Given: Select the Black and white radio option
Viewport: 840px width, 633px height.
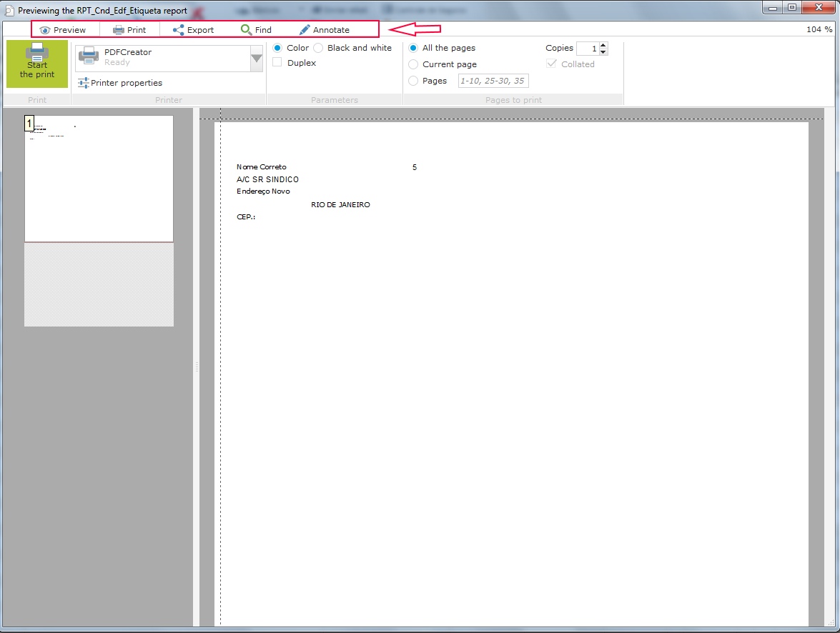Looking at the screenshot, I should (x=318, y=48).
